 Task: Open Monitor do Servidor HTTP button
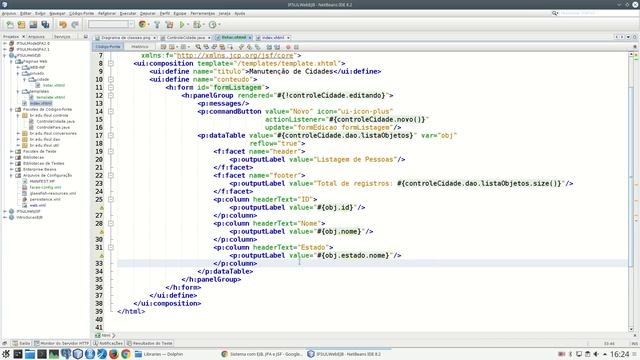(x=62, y=343)
